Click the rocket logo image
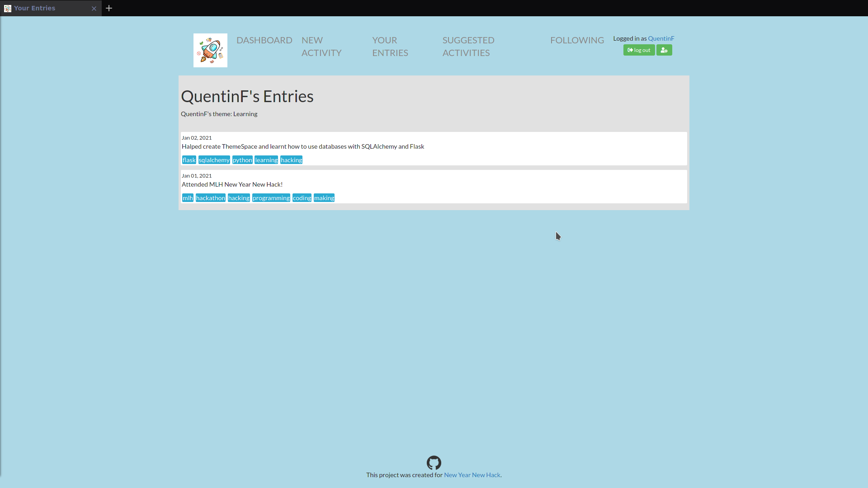Screen dimensions: 868x488 [210, 50]
